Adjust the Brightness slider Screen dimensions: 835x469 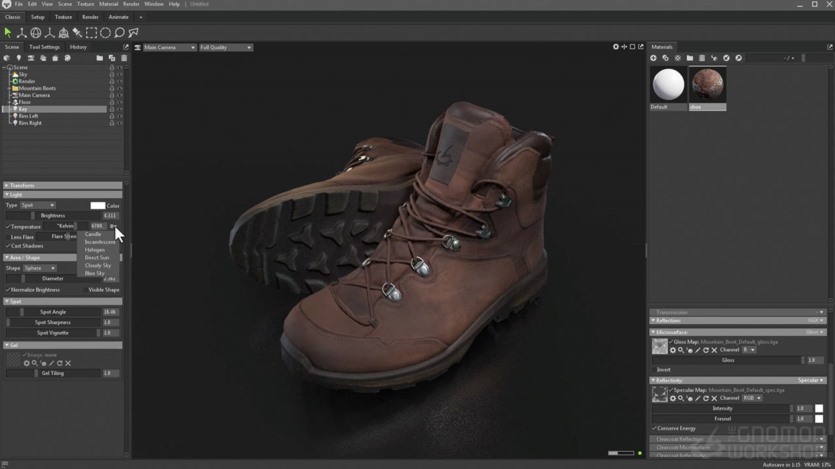[x=53, y=216]
